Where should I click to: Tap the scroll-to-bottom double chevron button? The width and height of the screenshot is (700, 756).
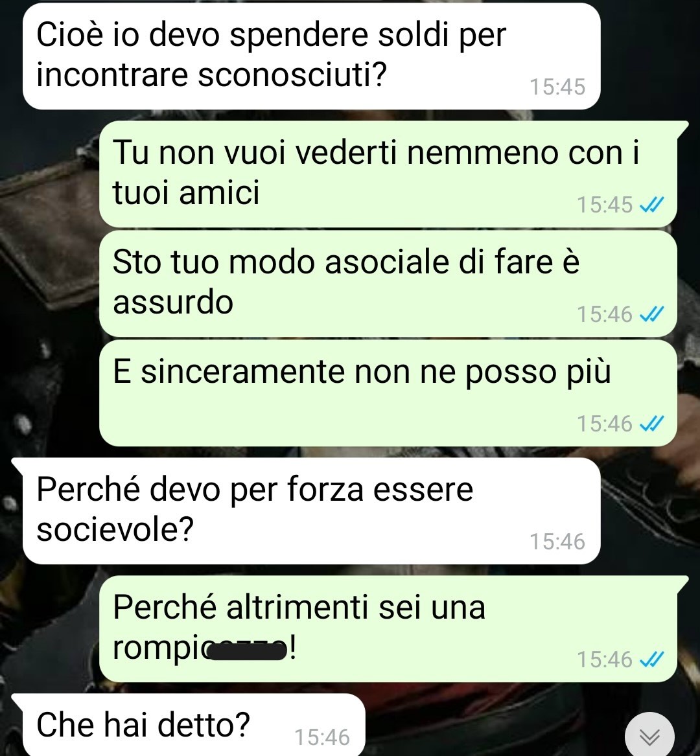coord(649,736)
